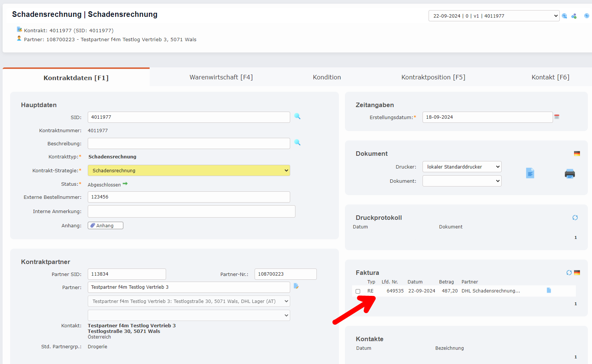Image resolution: width=592 pixels, height=364 pixels.
Task: Click the Drogerie partner group value
Action: click(x=97, y=347)
